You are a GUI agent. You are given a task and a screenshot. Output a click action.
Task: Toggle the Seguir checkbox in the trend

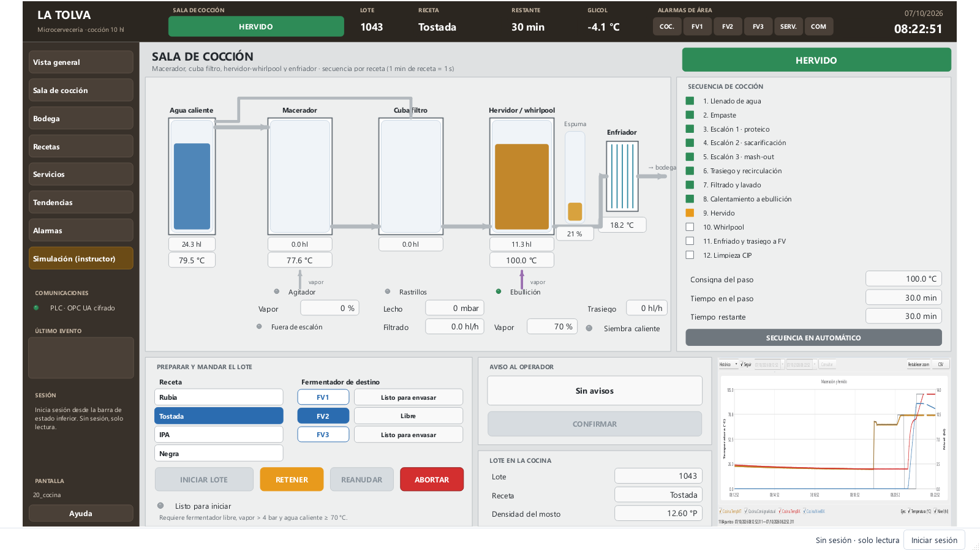(x=742, y=364)
